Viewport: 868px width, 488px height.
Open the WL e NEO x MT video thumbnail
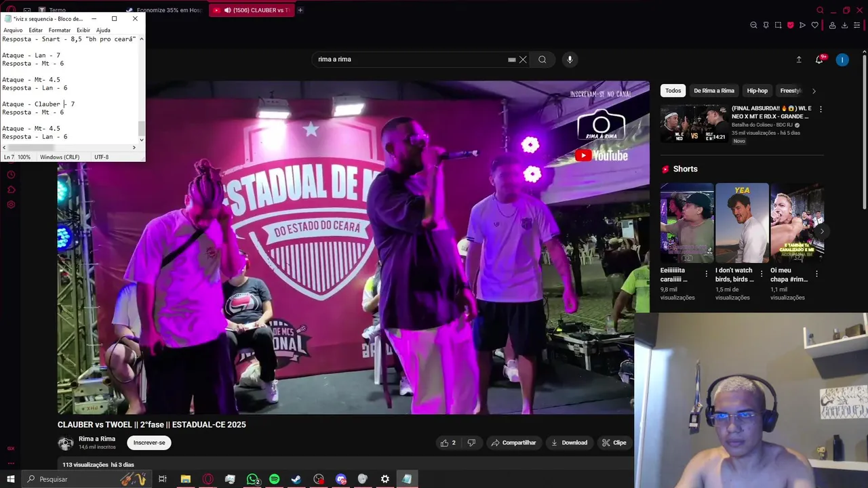[694, 123]
